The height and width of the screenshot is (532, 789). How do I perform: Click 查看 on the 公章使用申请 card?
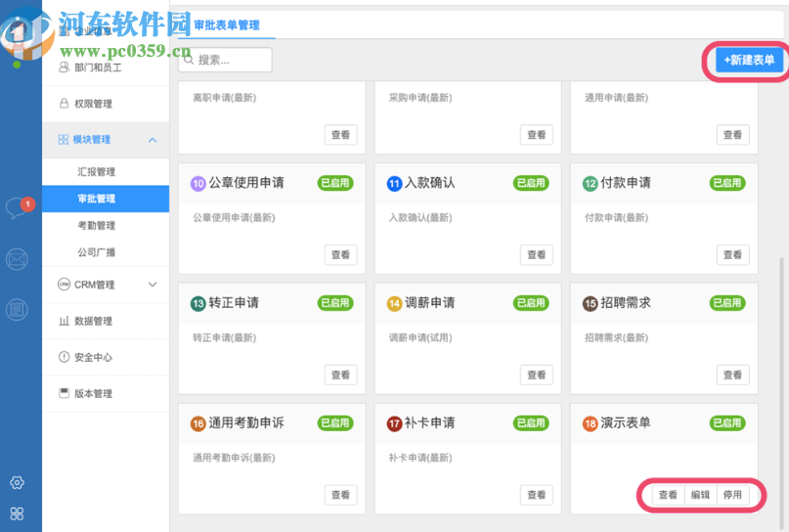click(x=340, y=254)
